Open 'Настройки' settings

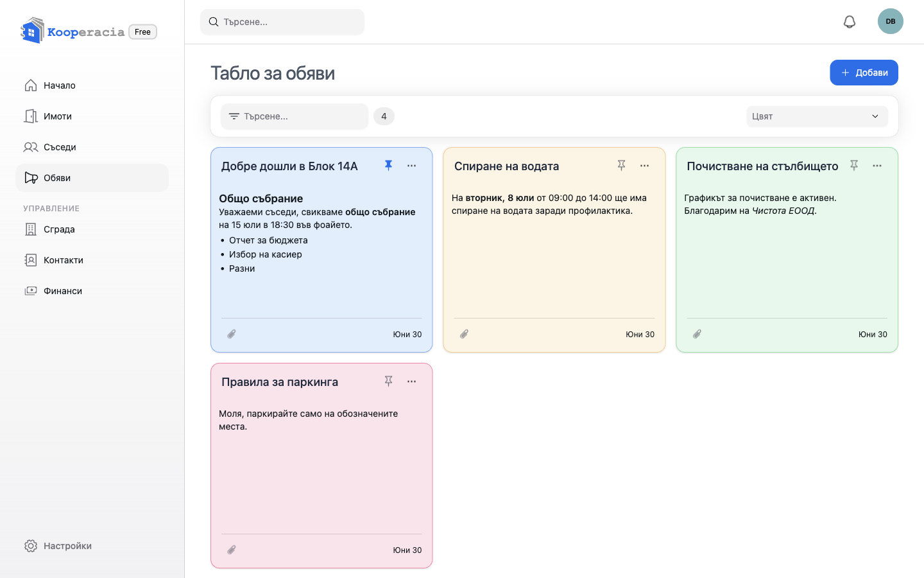pos(92,546)
